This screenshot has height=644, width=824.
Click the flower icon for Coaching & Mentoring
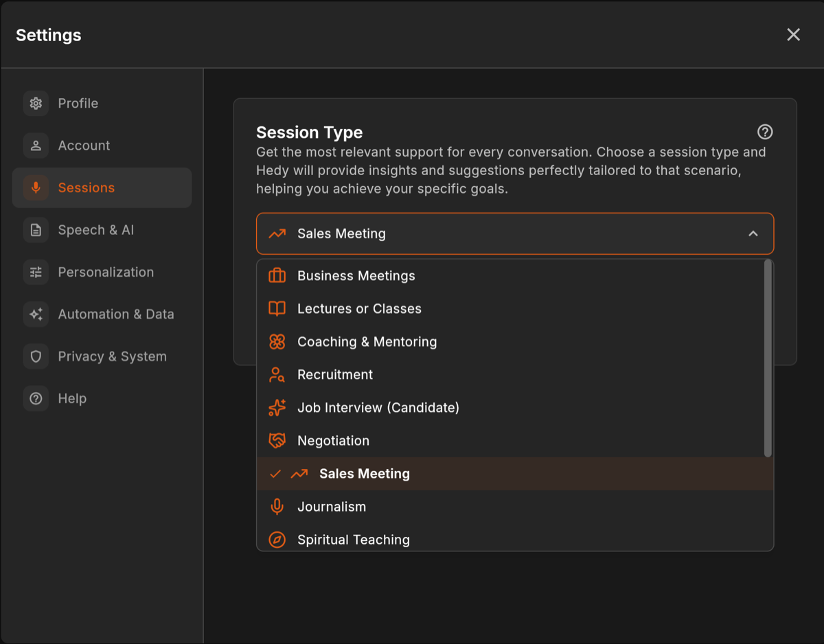point(277,342)
